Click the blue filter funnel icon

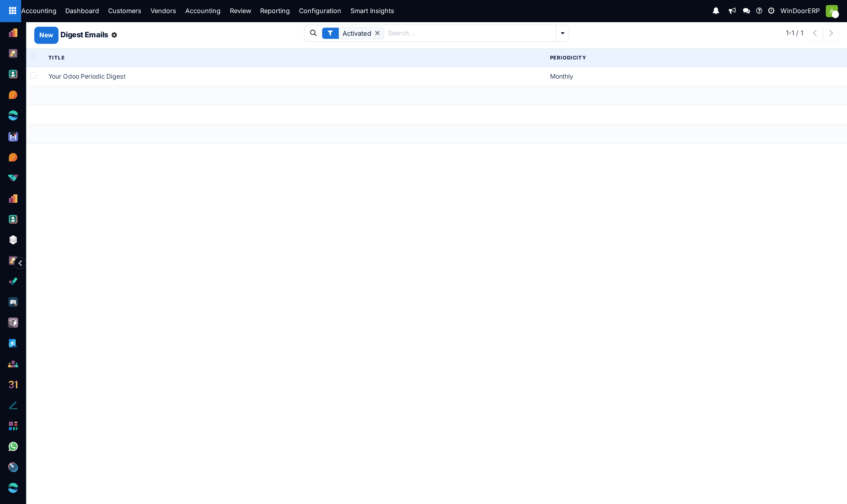330,33
